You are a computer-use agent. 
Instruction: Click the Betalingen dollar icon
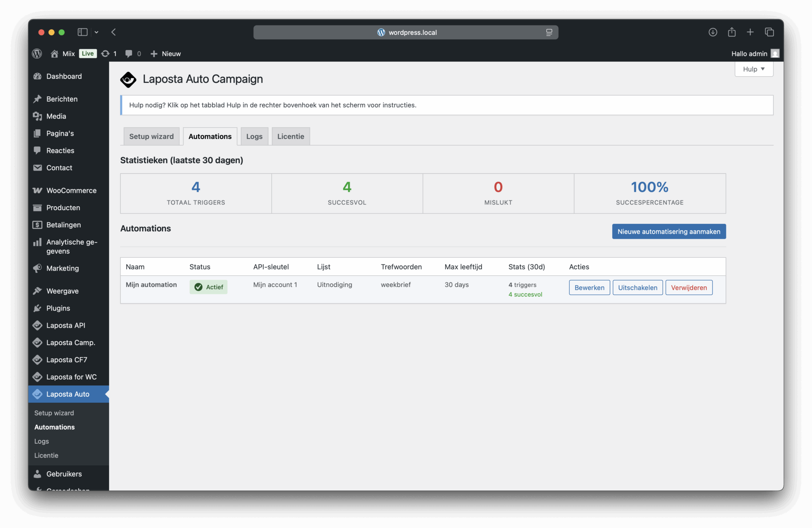(x=37, y=225)
